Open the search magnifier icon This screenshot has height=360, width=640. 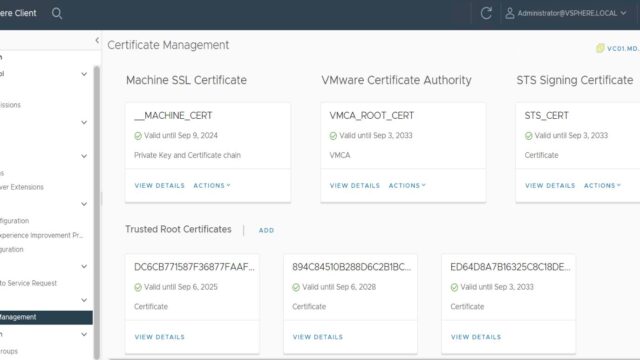pyautogui.click(x=57, y=13)
